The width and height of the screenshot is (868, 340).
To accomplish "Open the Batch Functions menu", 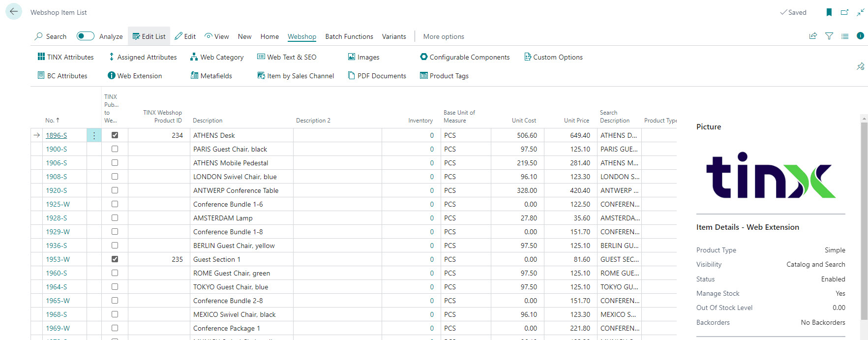I will coord(349,36).
